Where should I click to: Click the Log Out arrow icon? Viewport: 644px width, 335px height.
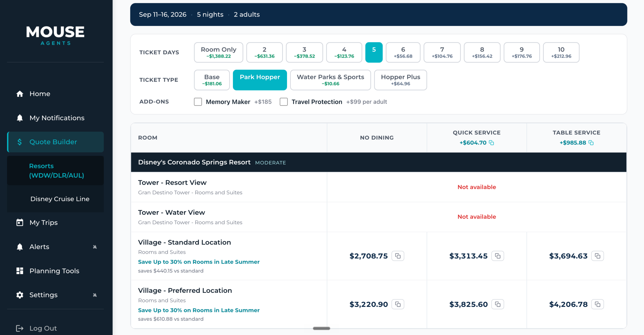[x=20, y=328]
